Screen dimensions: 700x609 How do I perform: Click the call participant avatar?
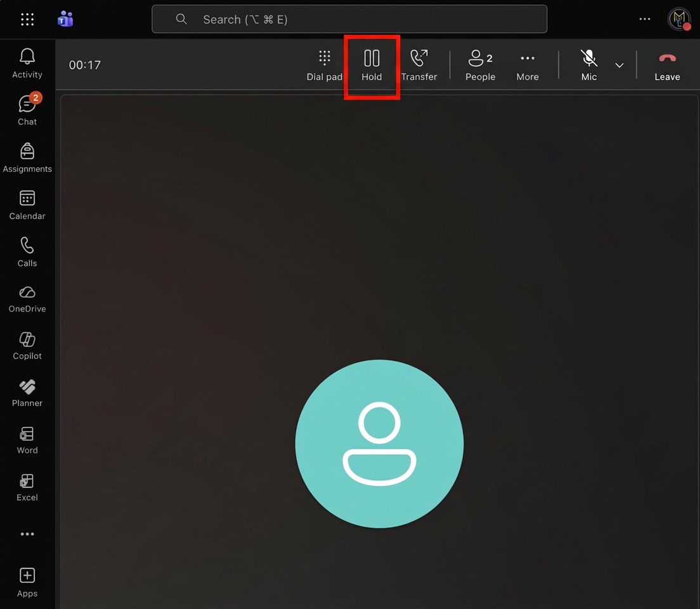[x=379, y=443]
